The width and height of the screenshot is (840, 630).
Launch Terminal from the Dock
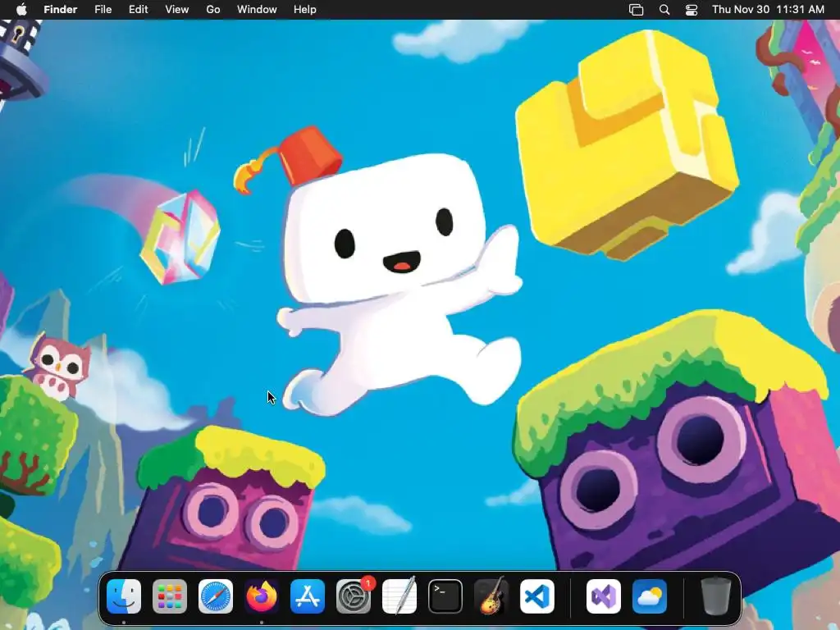click(x=445, y=596)
